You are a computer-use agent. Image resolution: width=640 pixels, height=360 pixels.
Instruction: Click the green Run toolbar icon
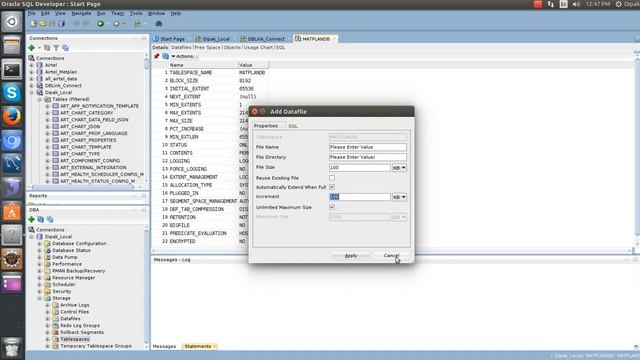pos(100,24)
